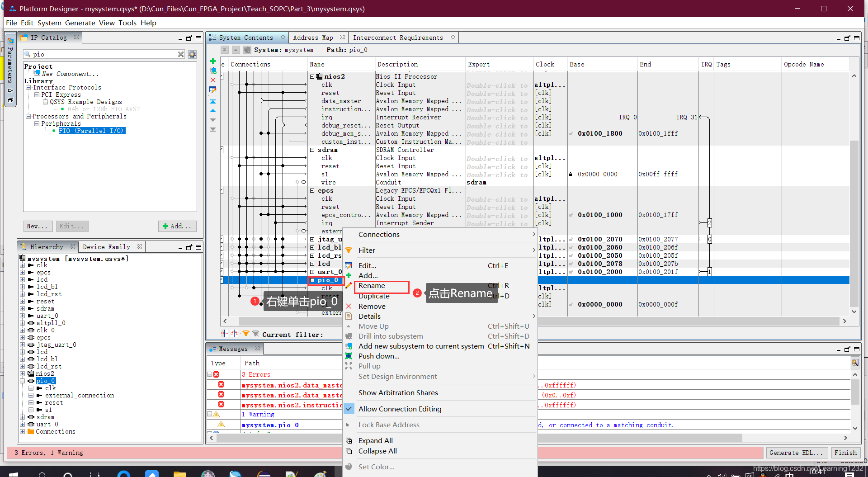Screen dimensions: 868x477
Task: Click the move to bottom arrow icon
Action: tap(213, 130)
